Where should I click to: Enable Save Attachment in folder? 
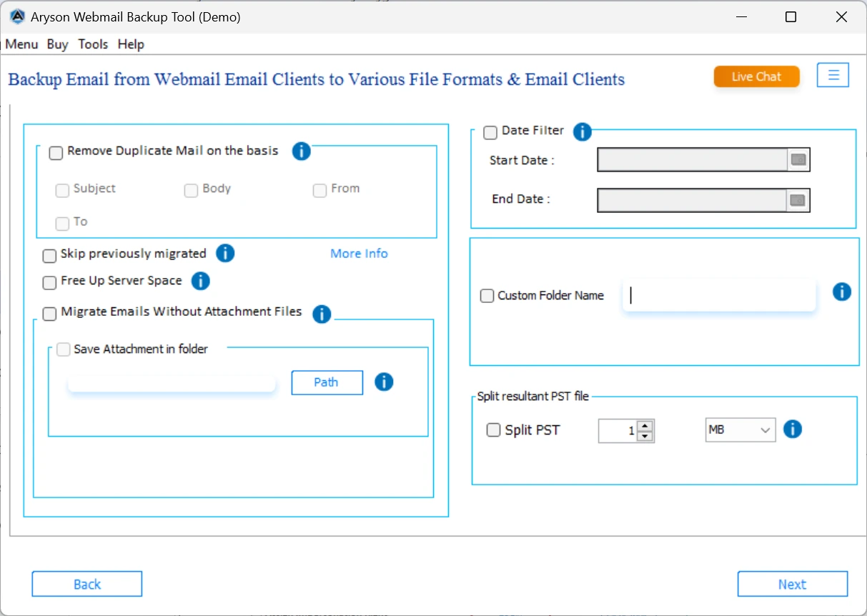[x=63, y=349]
